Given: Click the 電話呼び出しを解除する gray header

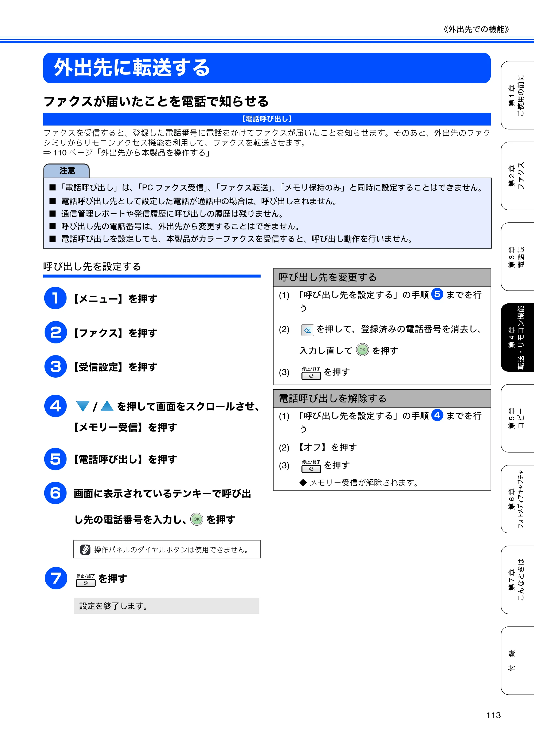Looking at the screenshot, I should pos(382,398).
